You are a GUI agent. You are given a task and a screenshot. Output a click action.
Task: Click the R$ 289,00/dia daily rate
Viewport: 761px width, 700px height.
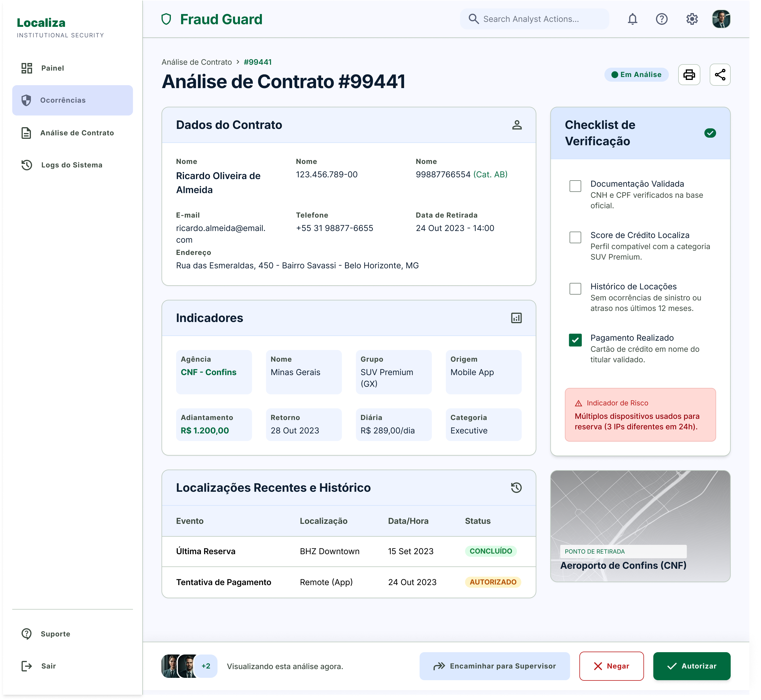[387, 431]
